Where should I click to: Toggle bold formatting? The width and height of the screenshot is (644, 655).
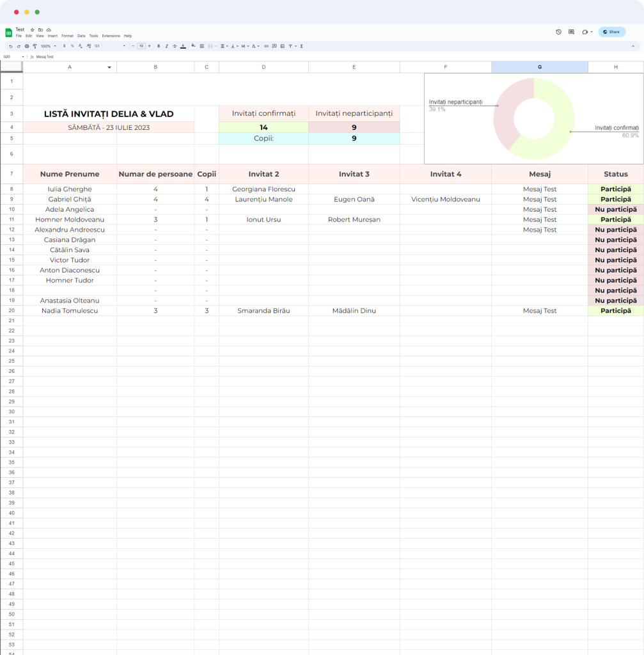(159, 46)
